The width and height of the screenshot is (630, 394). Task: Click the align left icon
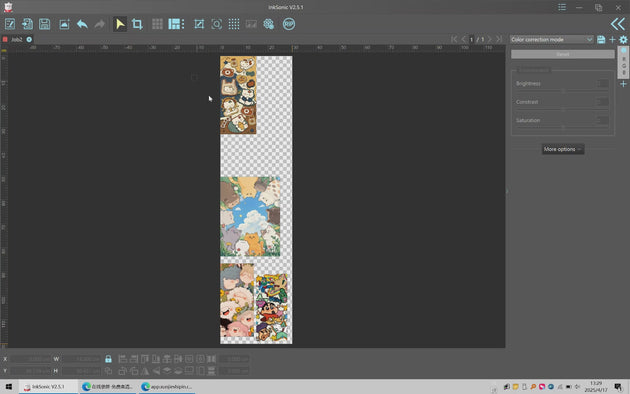click(x=123, y=359)
